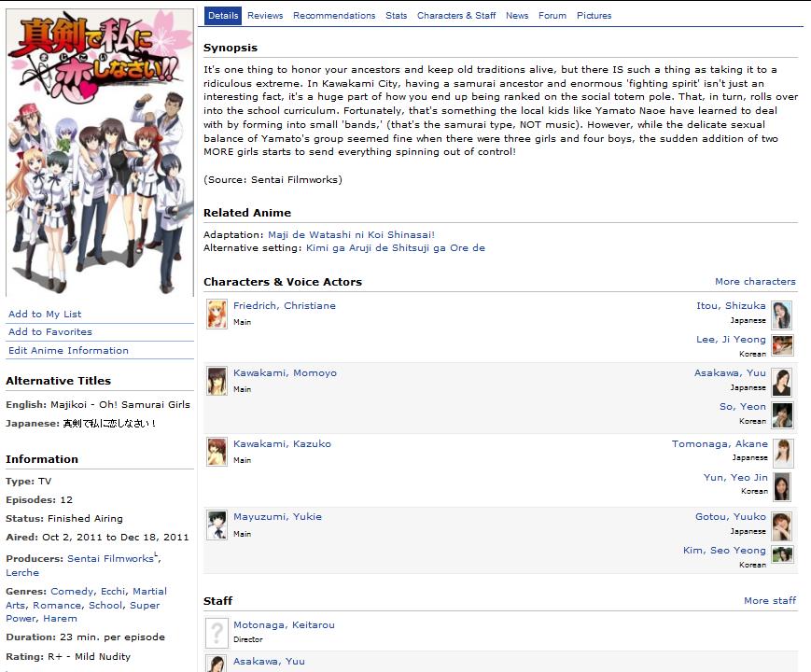The image size is (811, 672).
Task: Switch to the Reviews tab
Action: [x=265, y=16]
